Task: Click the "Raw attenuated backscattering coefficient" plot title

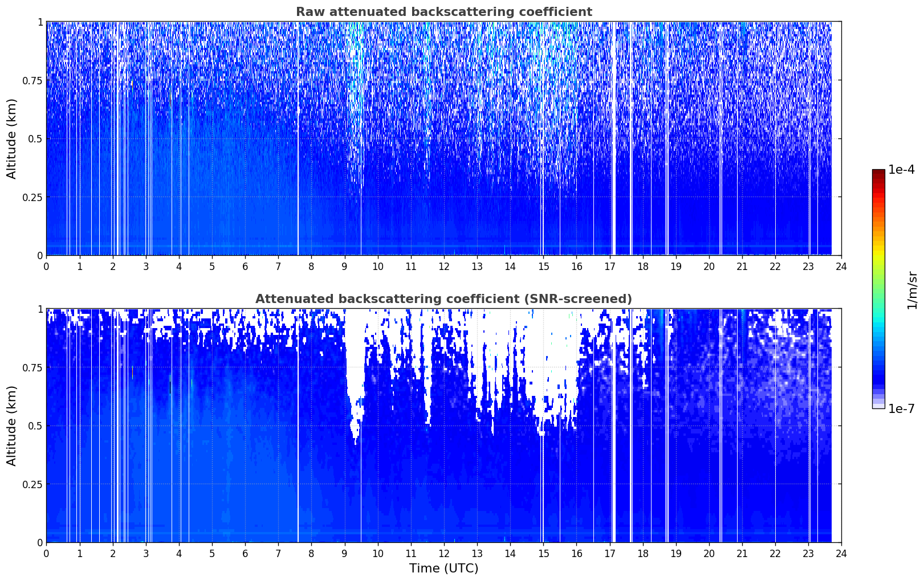Action: [x=443, y=12]
